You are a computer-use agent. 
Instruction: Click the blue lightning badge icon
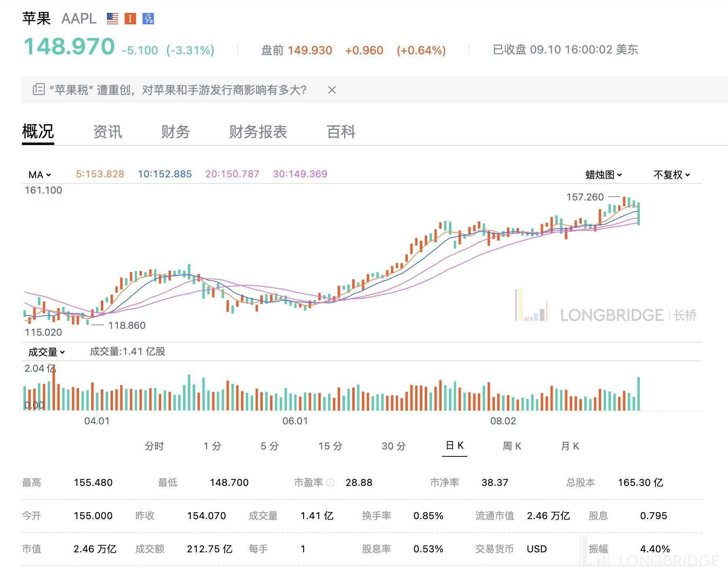[148, 19]
